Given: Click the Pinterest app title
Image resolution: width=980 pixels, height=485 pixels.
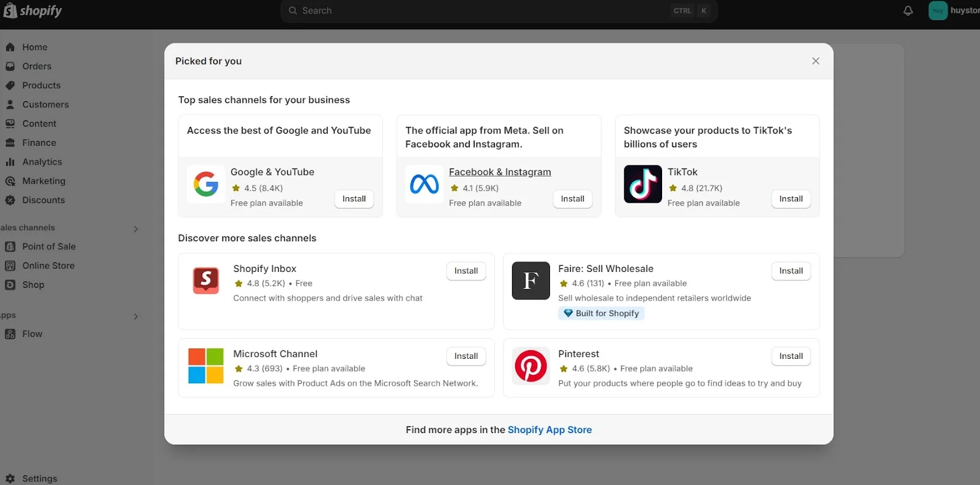Looking at the screenshot, I should point(579,354).
